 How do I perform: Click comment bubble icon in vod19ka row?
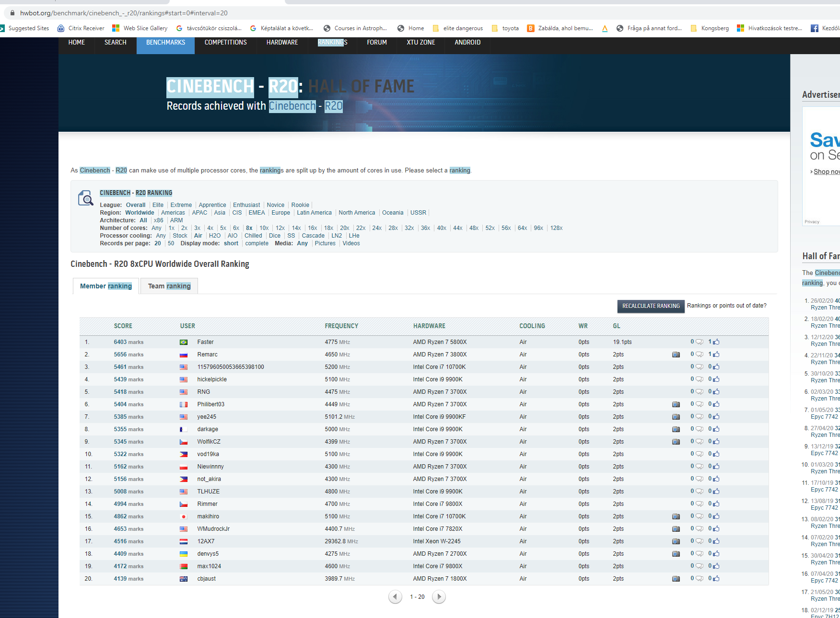[700, 454]
